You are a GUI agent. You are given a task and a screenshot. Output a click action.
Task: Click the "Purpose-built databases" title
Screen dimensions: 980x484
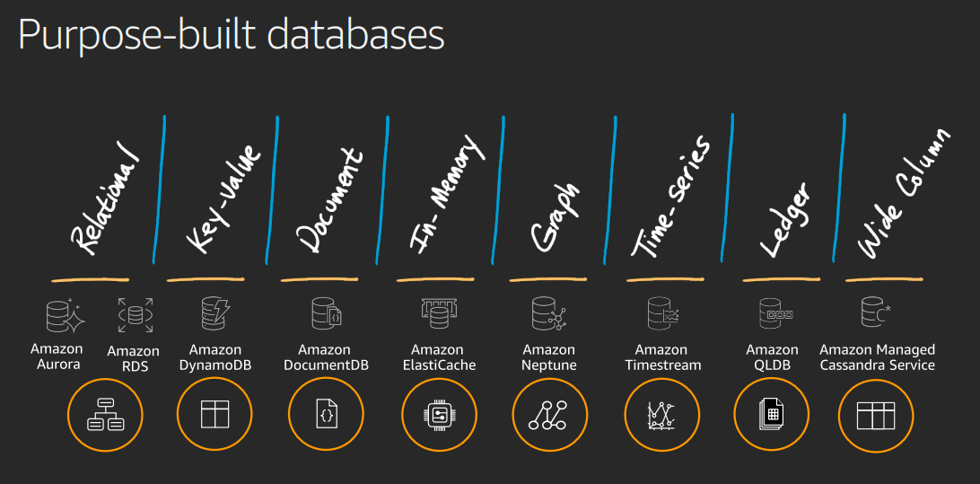pyautogui.click(x=231, y=35)
